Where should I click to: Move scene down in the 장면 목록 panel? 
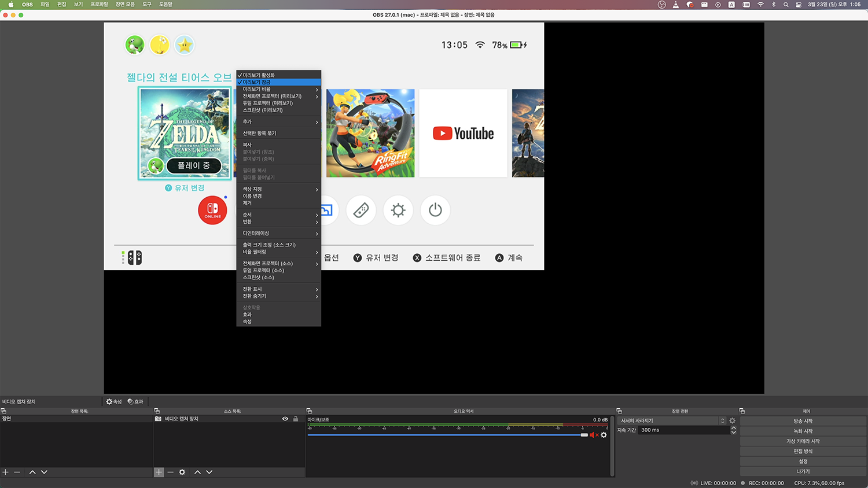coord(44,472)
